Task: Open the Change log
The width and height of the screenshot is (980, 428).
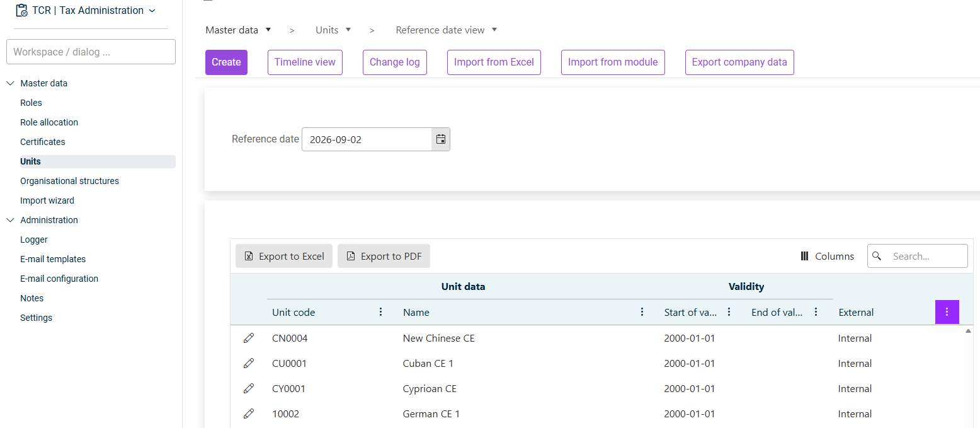Action: (395, 62)
